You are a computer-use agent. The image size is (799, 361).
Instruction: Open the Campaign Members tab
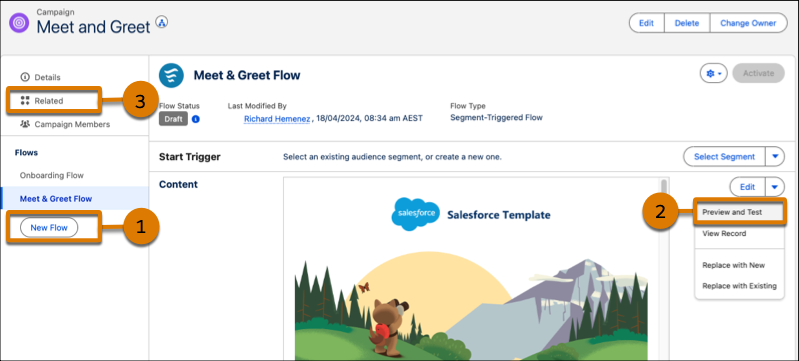click(72, 124)
